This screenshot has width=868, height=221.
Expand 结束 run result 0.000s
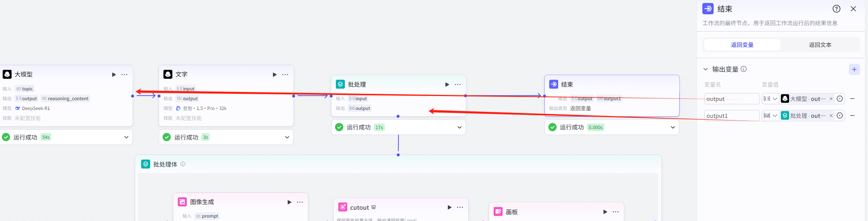click(673, 127)
